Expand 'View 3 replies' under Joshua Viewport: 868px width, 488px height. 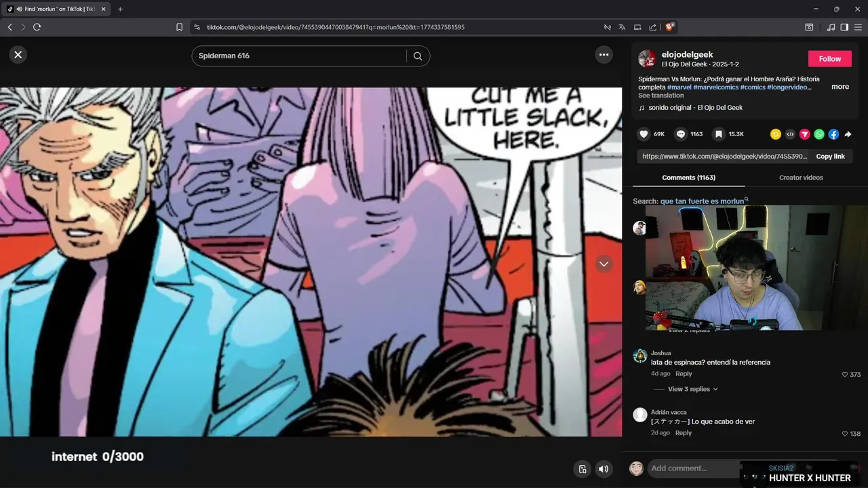click(693, 389)
